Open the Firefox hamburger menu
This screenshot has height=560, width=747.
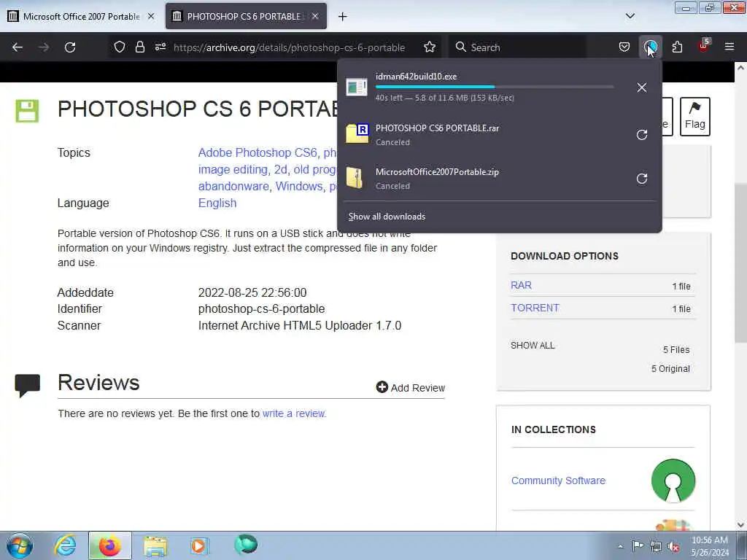[729, 47]
